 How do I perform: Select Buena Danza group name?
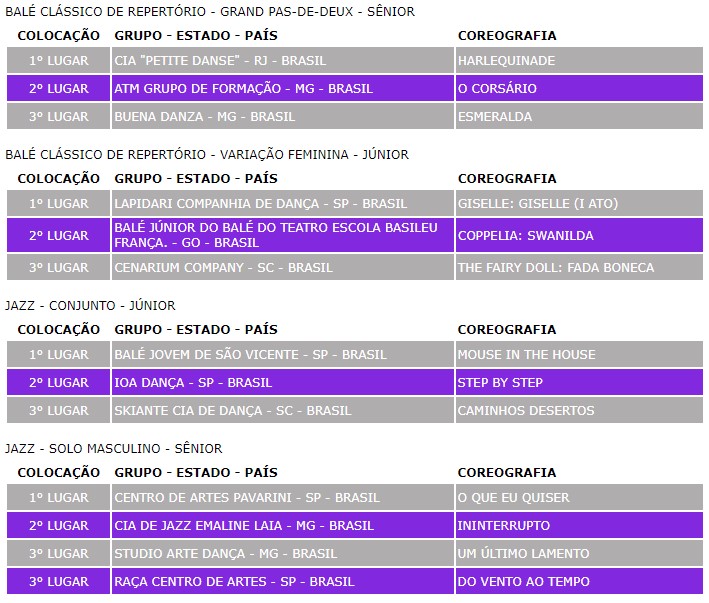[205, 117]
